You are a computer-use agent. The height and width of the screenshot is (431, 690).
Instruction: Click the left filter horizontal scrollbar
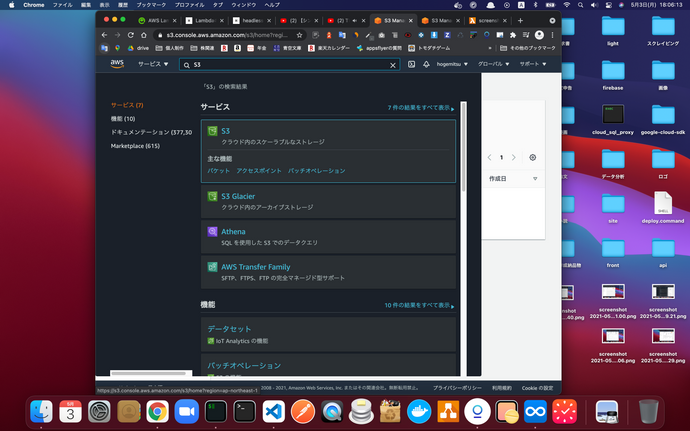pos(149,373)
